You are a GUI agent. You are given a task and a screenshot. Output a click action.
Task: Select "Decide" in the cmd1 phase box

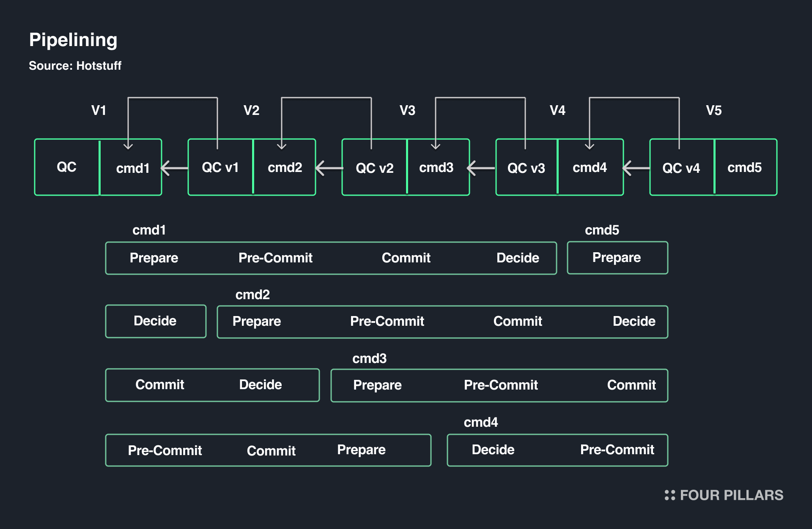(518, 258)
